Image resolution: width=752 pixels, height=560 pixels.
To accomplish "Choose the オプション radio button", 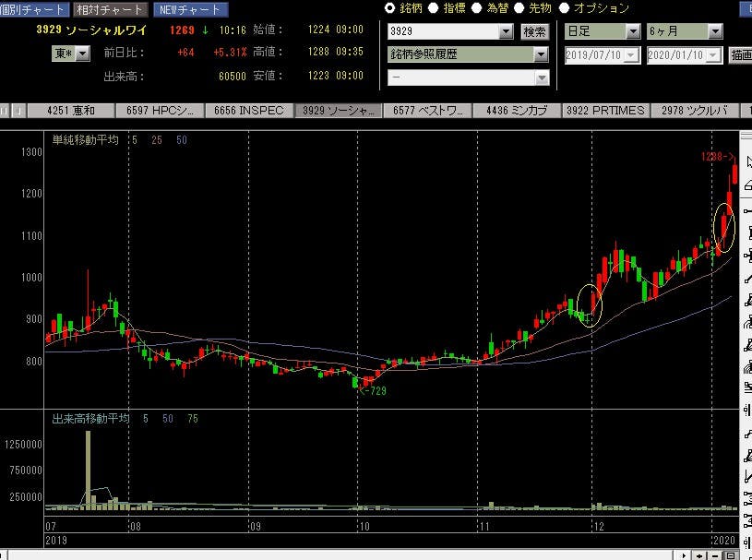I will 565,8.
